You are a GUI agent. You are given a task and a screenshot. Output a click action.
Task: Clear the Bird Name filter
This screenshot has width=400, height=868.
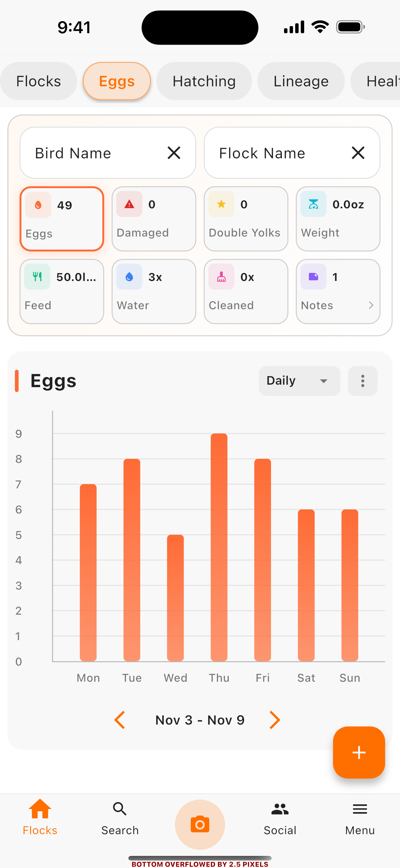[174, 153]
